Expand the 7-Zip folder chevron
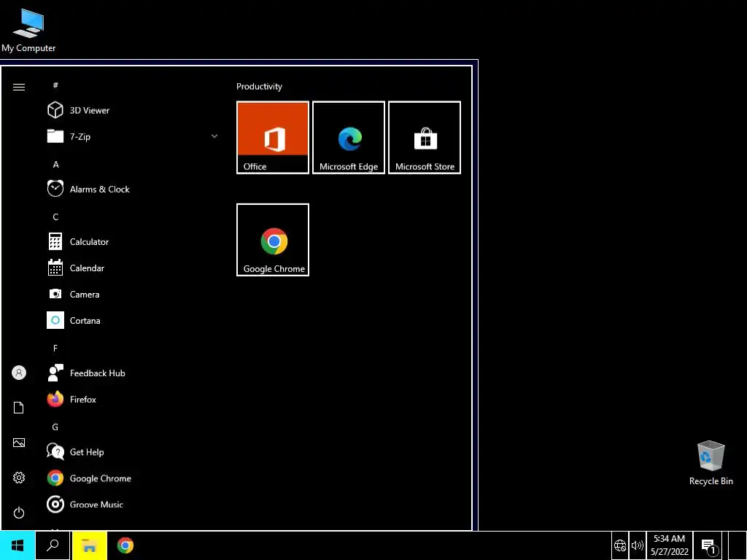The image size is (747, 560). click(x=214, y=136)
